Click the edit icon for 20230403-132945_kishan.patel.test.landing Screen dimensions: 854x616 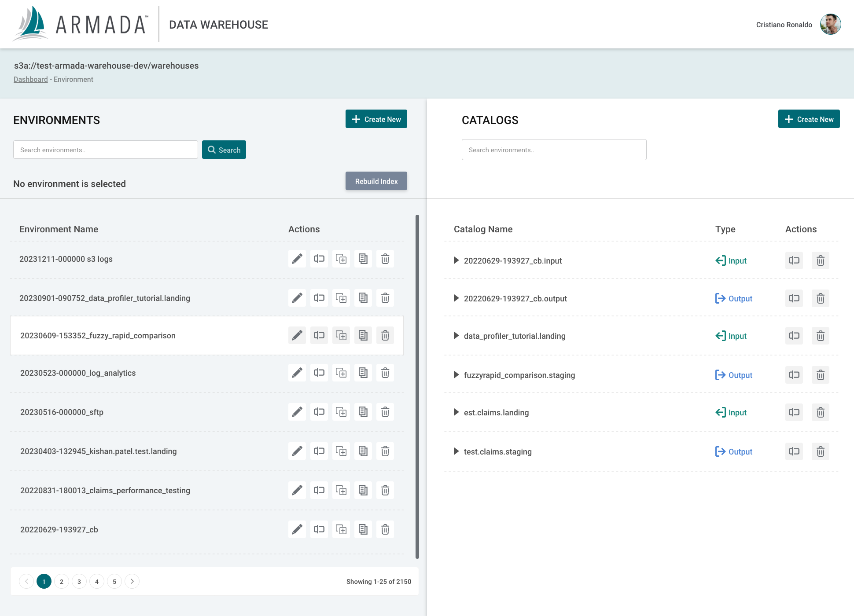tap(296, 451)
